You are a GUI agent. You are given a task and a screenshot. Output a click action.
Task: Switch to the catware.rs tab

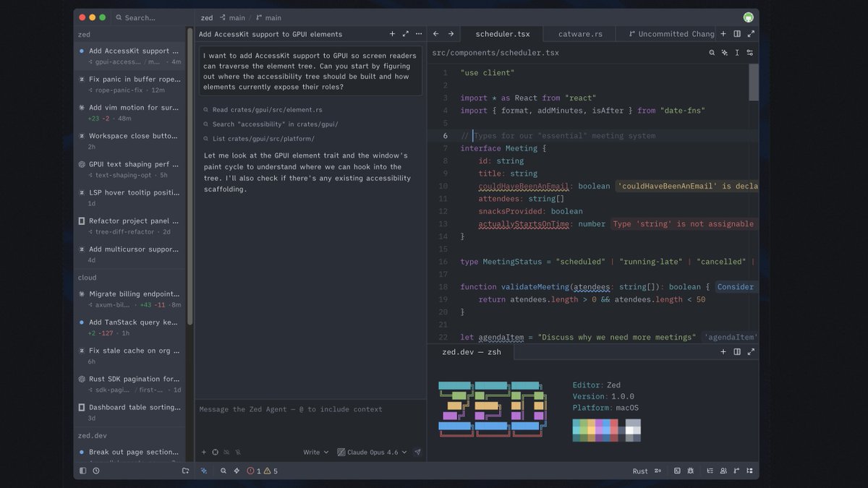[x=580, y=34]
